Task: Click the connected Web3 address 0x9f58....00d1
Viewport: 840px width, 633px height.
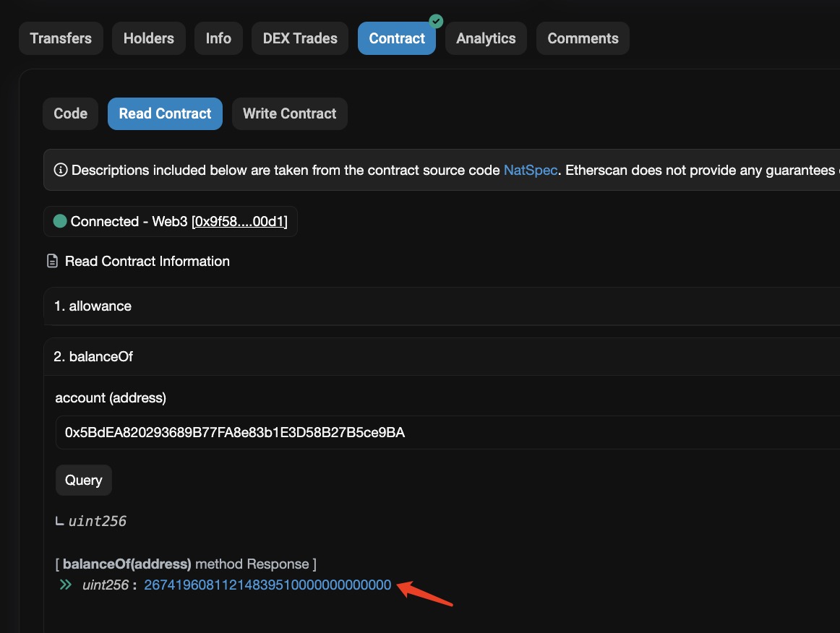Action: (244, 221)
